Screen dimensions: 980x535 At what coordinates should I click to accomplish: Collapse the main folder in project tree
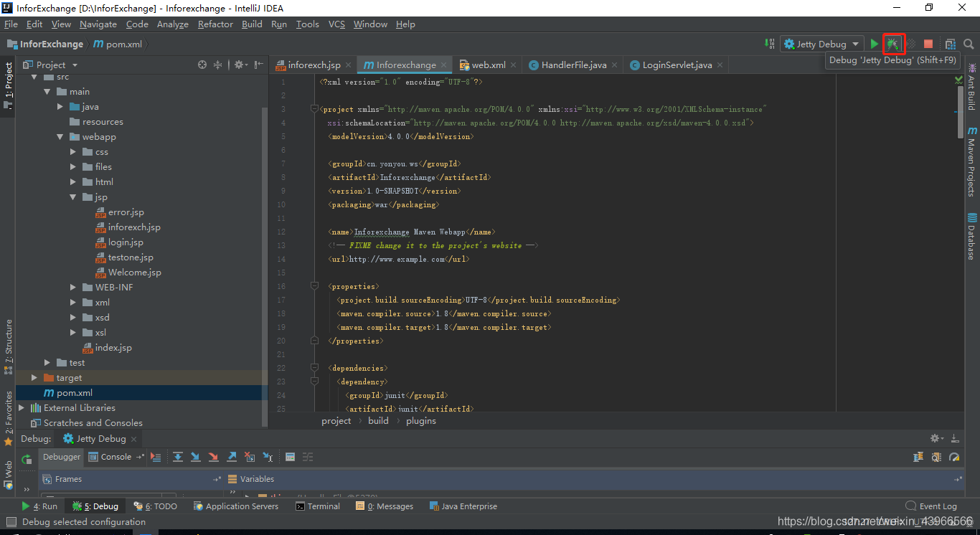pos(47,92)
